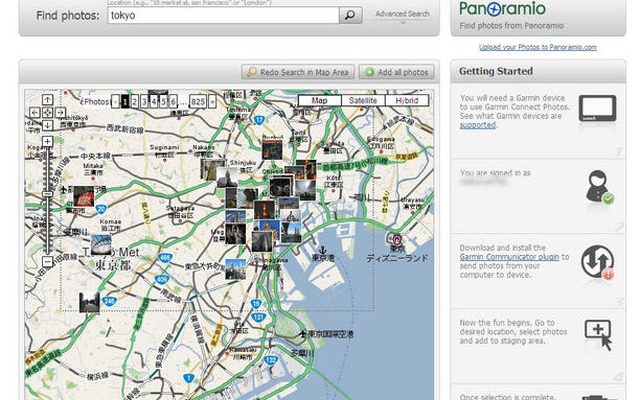The image size is (640, 400).
Task: Click the Communicator plugin download icon
Action: [598, 262]
